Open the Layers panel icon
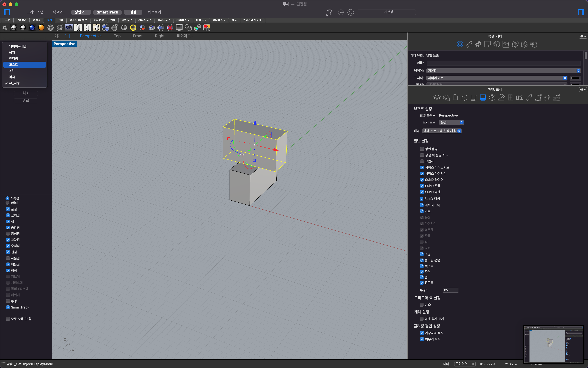This screenshot has width=588, height=368. (437, 98)
